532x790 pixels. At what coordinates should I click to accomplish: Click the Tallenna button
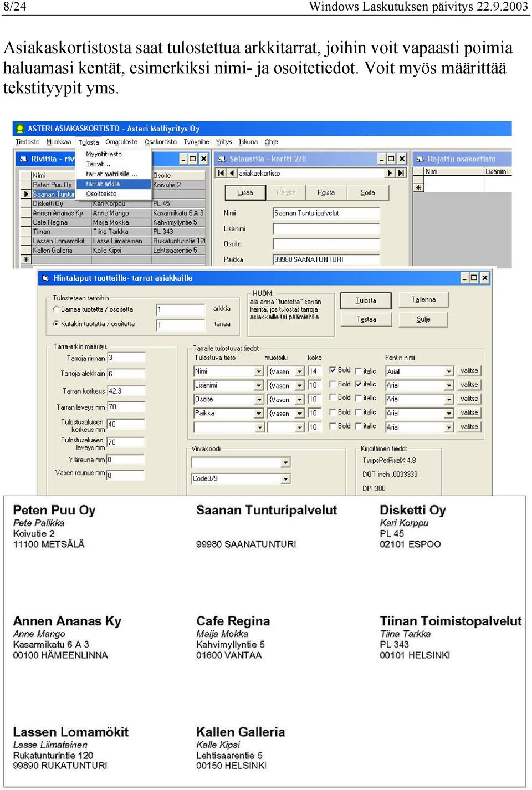pyautogui.click(x=423, y=300)
